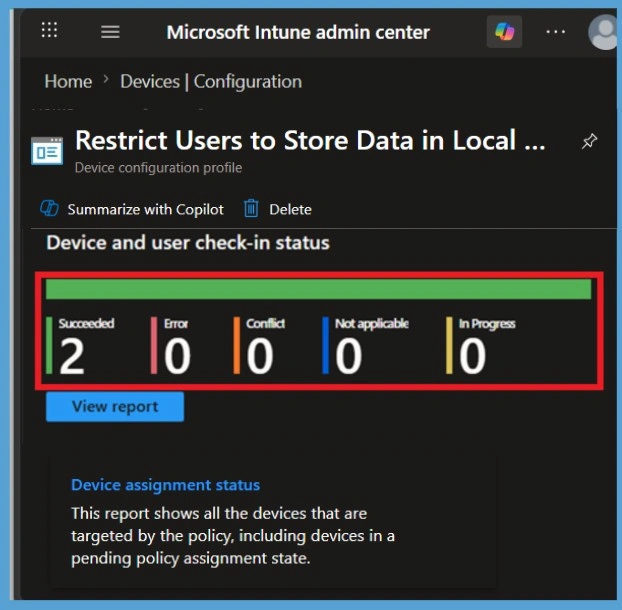The image size is (622, 610).
Task: Pin this profile blade with pin icon
Action: (x=589, y=141)
